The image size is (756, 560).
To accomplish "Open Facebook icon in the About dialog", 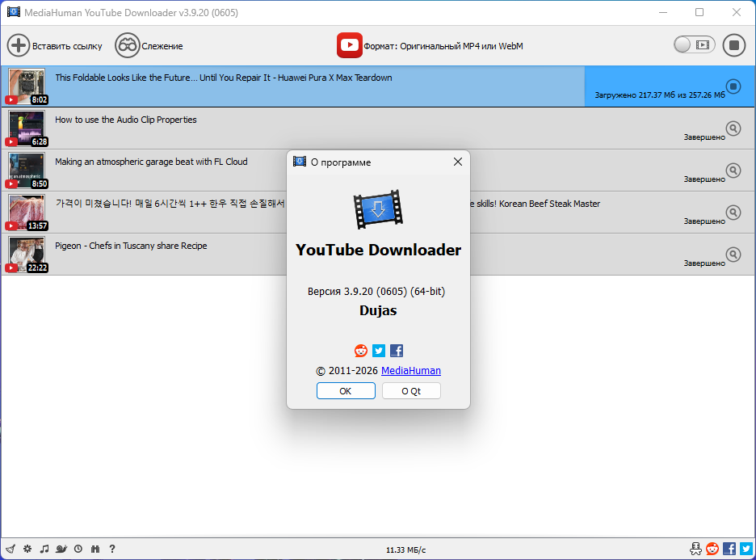I will click(397, 351).
